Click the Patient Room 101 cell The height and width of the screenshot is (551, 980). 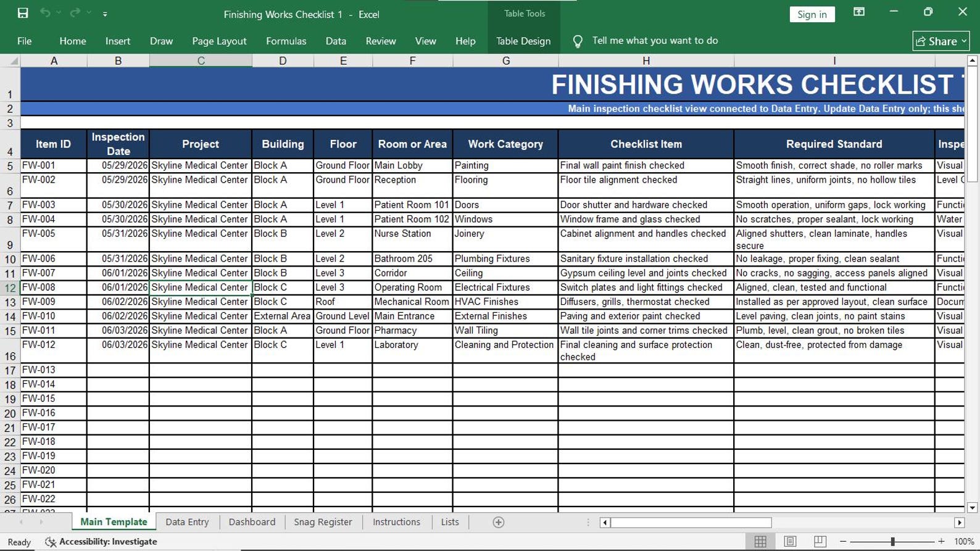pos(412,205)
